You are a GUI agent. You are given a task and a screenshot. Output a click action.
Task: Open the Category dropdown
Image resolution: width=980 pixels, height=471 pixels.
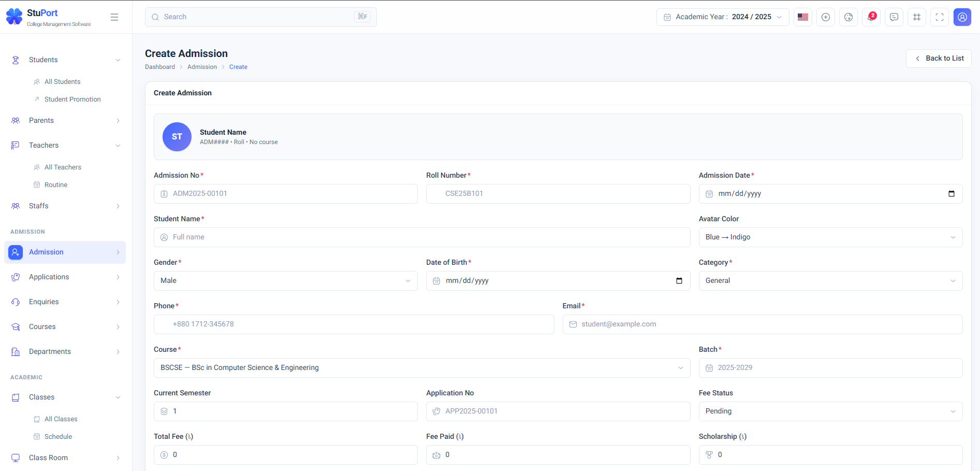(830, 281)
